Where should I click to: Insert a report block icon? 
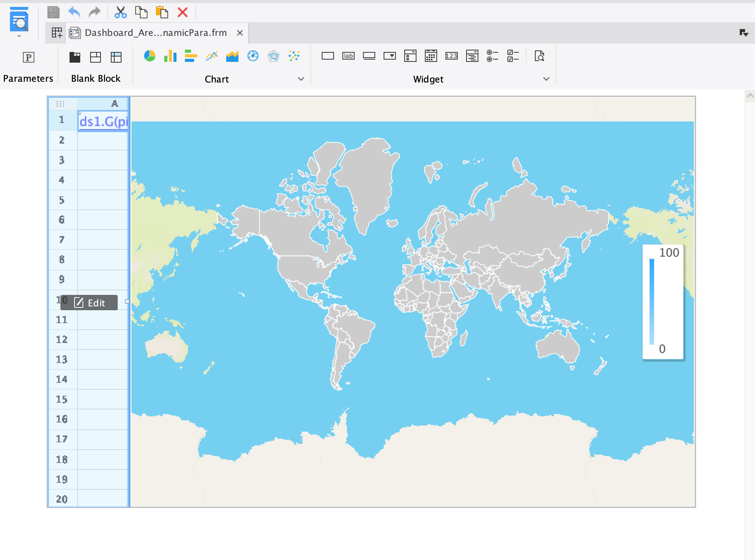point(116,57)
